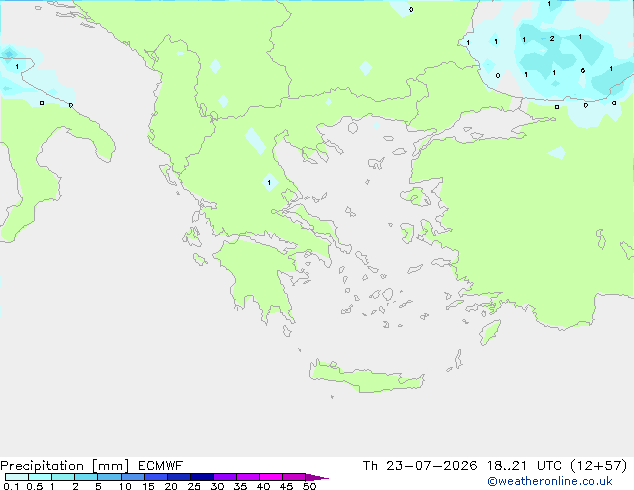
Task: Choose the 20–25 mm legend color swatch
Action: [x=178, y=477]
